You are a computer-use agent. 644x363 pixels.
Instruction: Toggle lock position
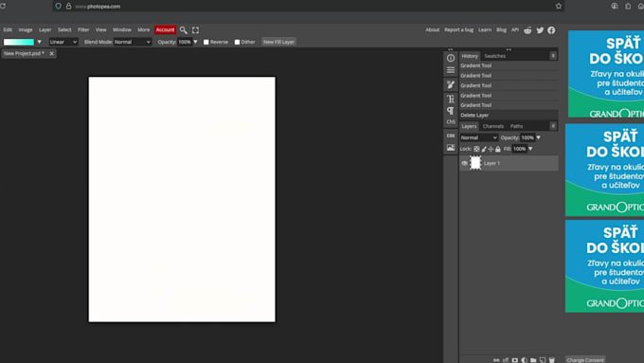(491, 149)
